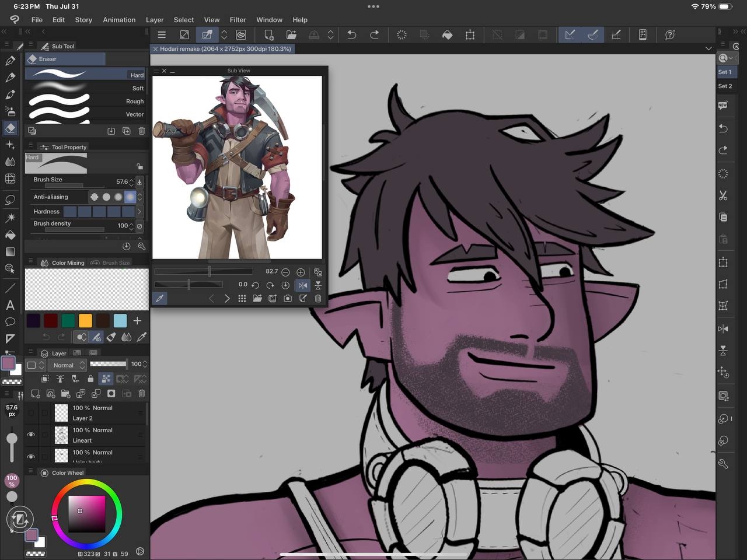Click the new raster layer icon

click(x=35, y=394)
